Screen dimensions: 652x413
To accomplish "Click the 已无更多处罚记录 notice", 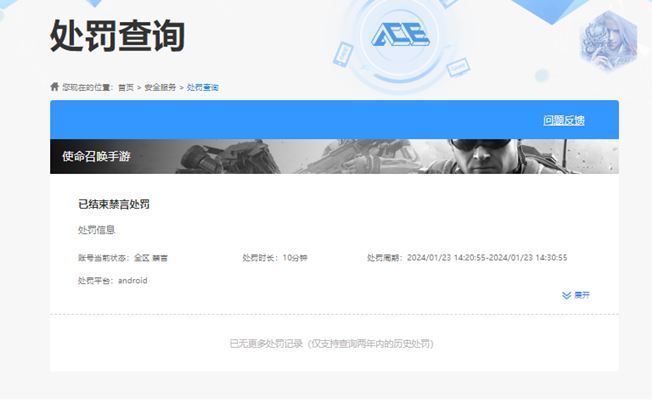I will 331,344.
